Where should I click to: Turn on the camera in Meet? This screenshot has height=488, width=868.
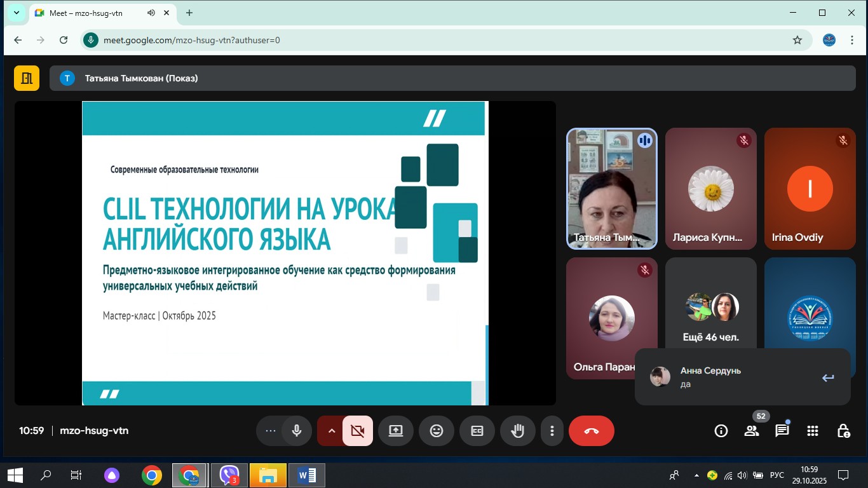tap(357, 431)
